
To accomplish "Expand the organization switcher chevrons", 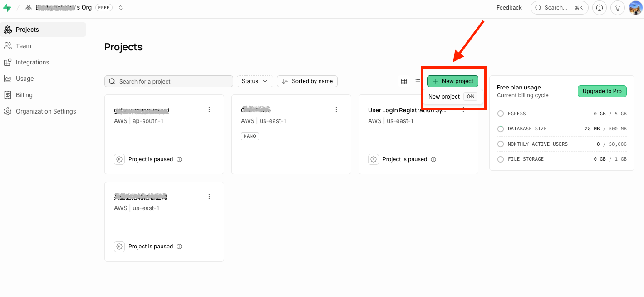I will [x=121, y=8].
